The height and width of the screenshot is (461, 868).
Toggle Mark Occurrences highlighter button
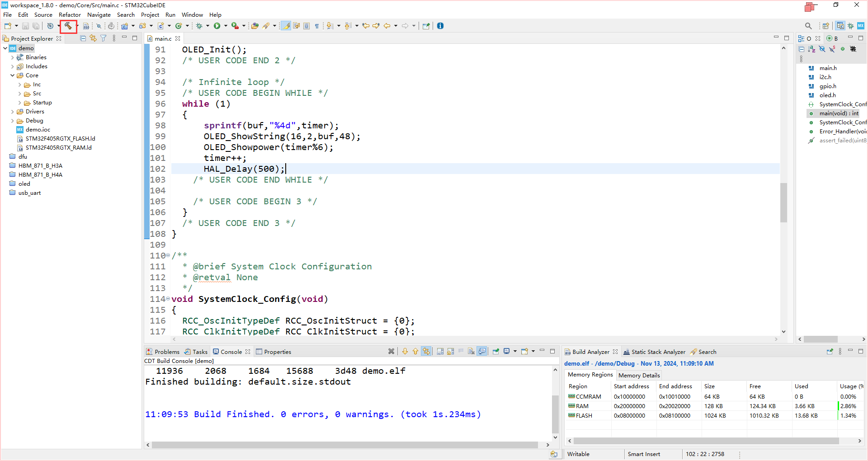pyautogui.click(x=286, y=26)
